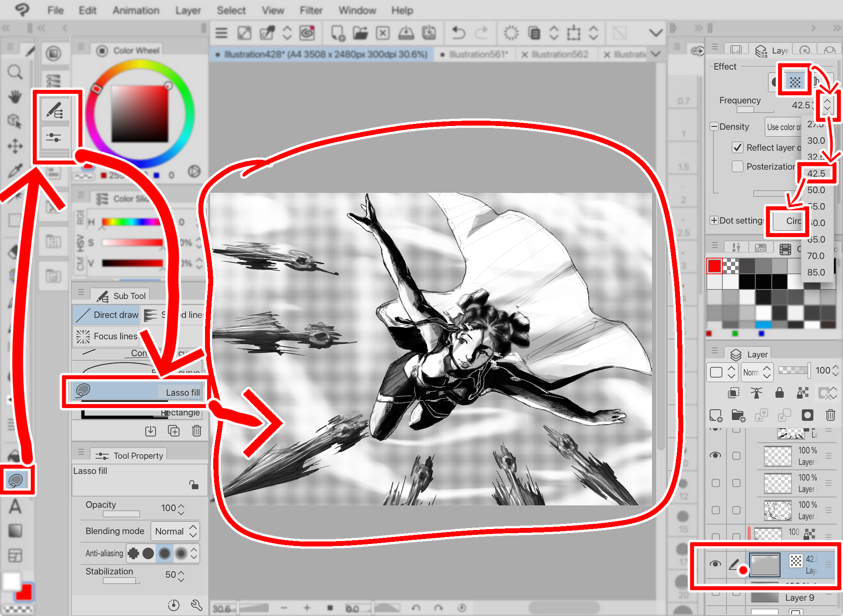Choose 50.0 in the frequency list
The height and width of the screenshot is (616, 843).
click(x=816, y=190)
